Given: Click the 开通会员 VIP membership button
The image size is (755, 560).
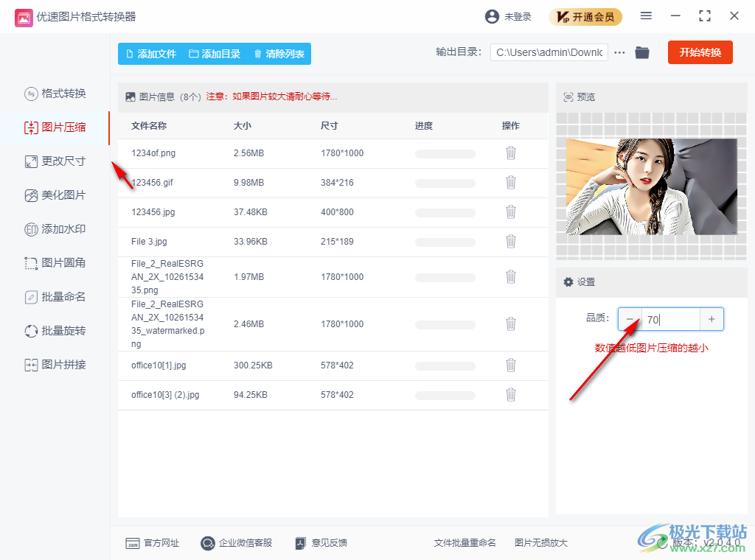Looking at the screenshot, I should point(585,17).
